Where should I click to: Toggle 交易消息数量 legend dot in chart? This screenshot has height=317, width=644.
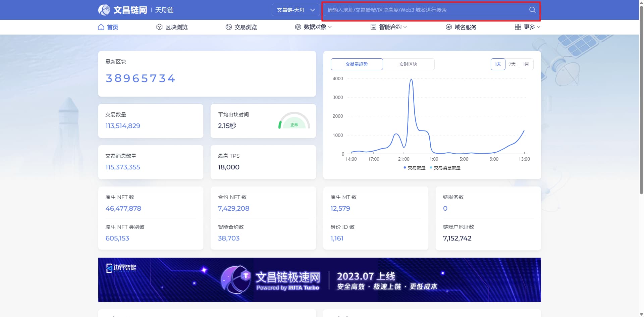tap(431, 167)
